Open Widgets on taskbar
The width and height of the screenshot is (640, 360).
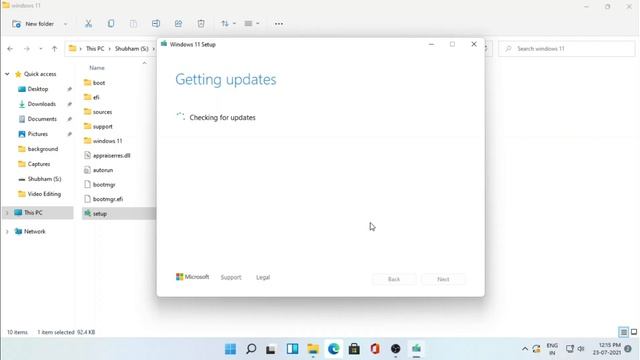[292, 349]
